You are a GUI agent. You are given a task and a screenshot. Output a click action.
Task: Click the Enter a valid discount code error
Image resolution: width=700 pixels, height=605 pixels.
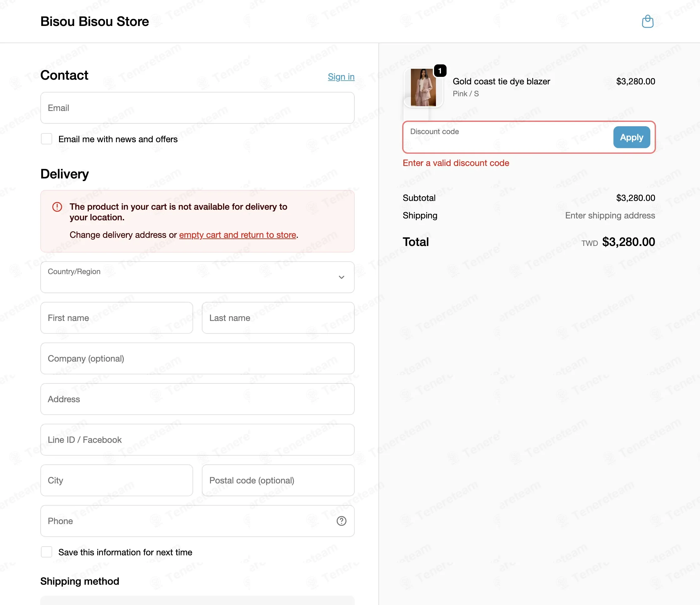pyautogui.click(x=456, y=163)
